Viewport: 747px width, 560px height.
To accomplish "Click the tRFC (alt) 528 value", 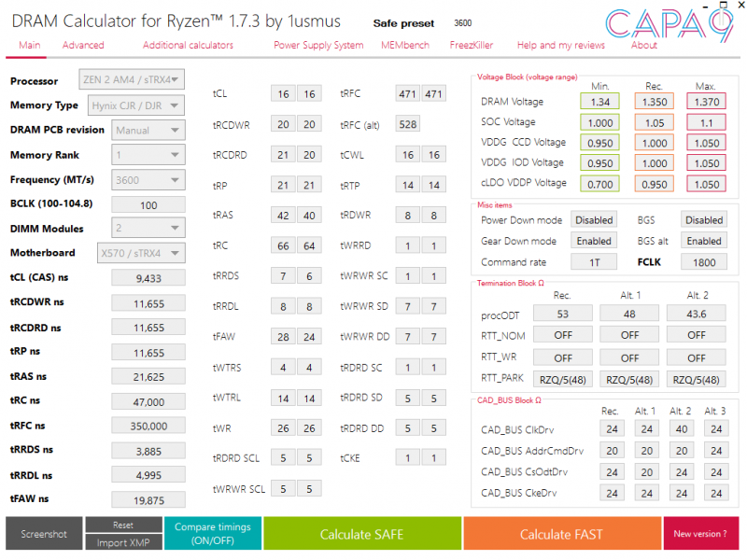I will 408,124.
